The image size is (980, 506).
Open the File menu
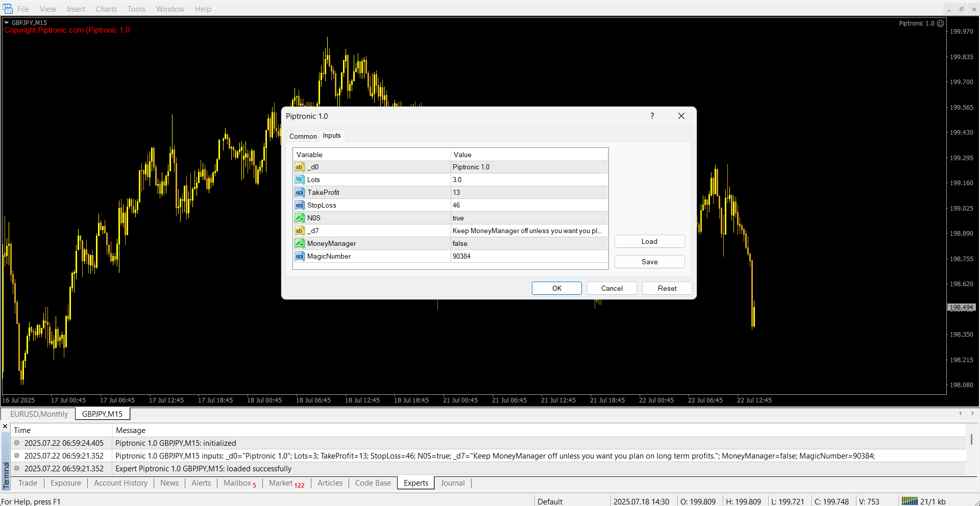23,9
